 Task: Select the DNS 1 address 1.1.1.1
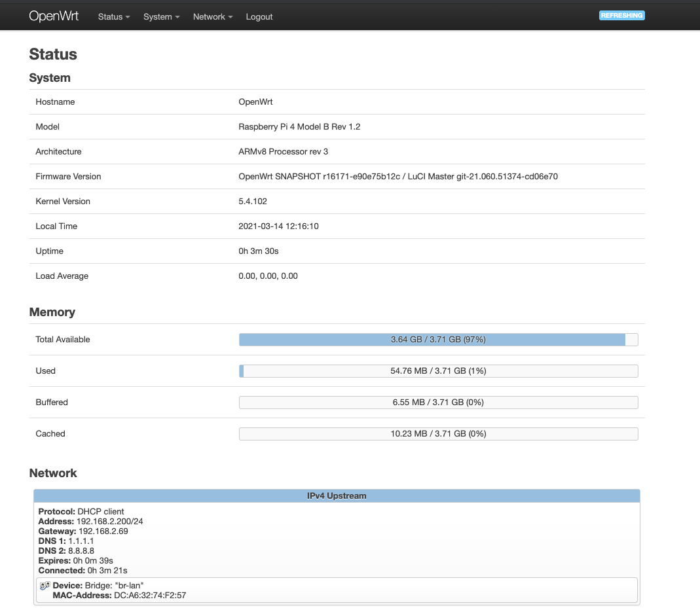[84, 541]
